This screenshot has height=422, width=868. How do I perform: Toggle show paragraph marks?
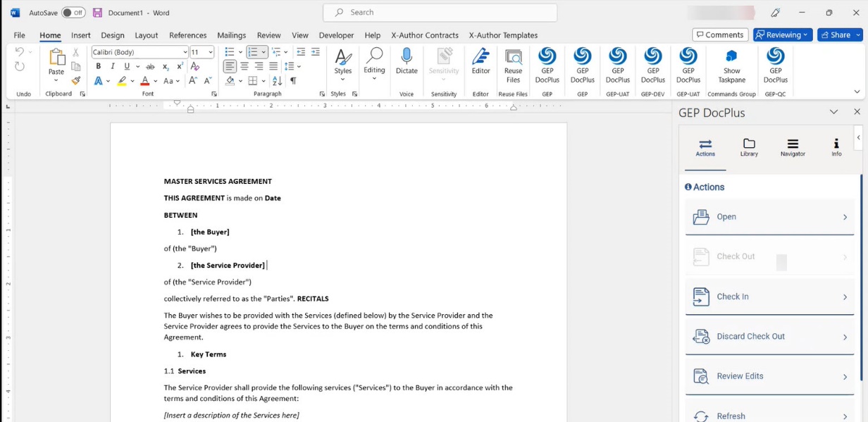tap(293, 81)
